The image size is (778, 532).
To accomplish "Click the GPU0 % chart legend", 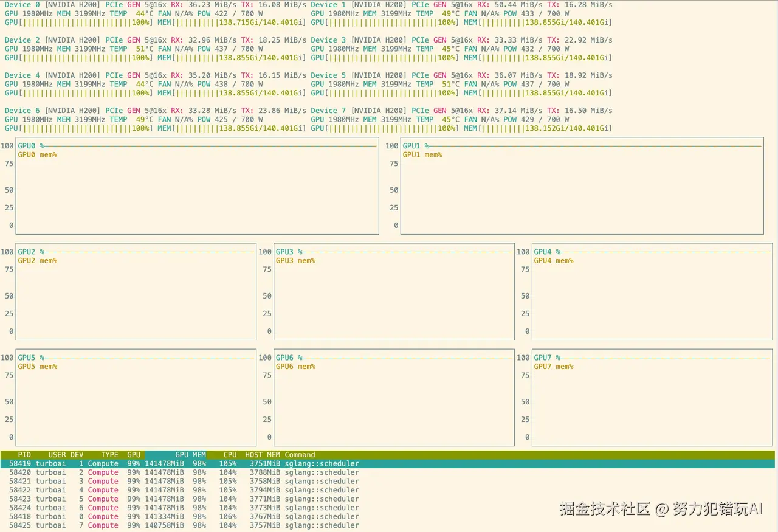I will point(31,146).
